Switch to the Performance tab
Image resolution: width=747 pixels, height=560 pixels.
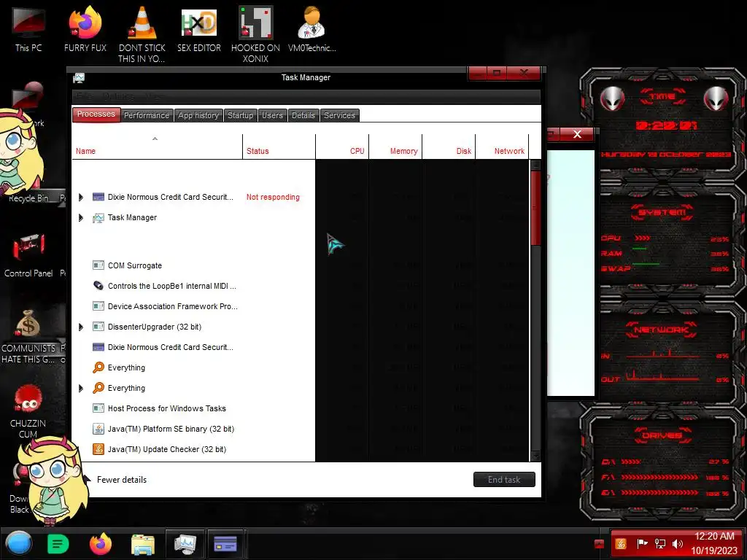point(146,115)
